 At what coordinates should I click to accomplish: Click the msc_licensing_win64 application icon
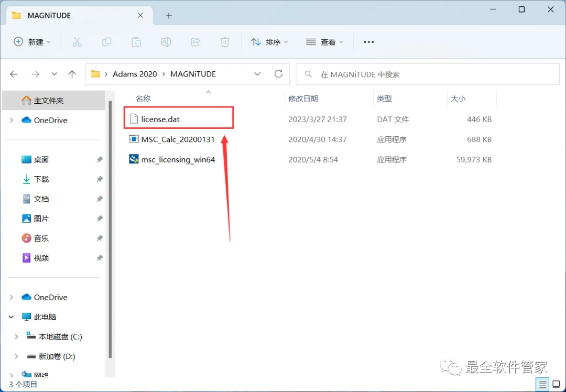(134, 159)
